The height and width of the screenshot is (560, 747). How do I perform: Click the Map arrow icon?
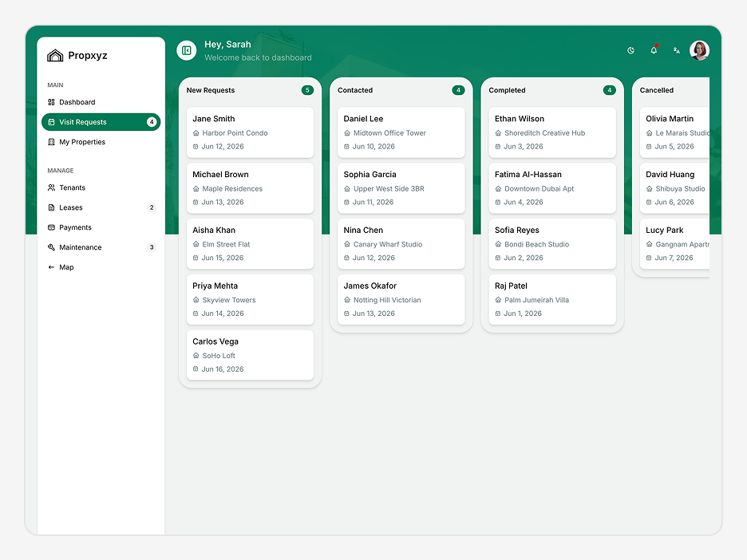(x=51, y=267)
